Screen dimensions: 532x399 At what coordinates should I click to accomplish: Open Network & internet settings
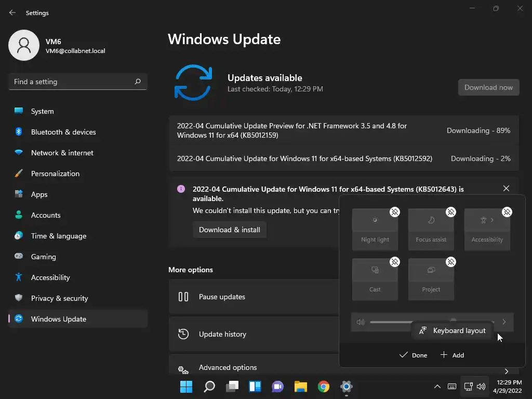[78, 153]
